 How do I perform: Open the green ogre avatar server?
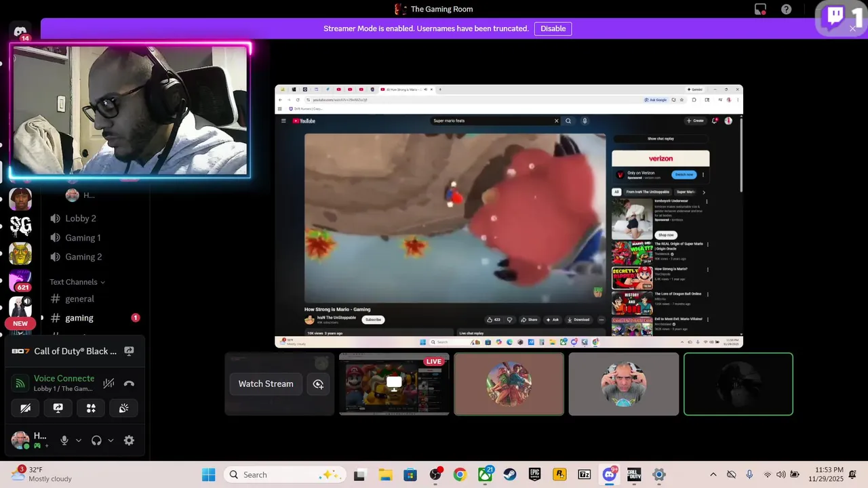(x=20, y=253)
